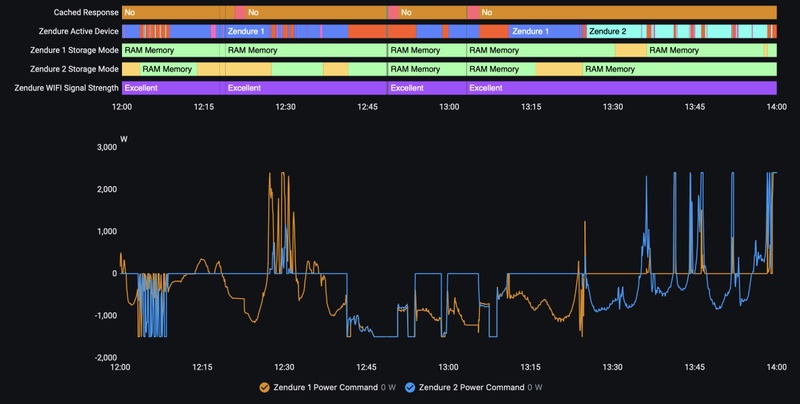Image resolution: width=800 pixels, height=404 pixels.
Task: Select the last RAM Memory segment in Zendure 2 Storage Mode
Action: coord(680,69)
